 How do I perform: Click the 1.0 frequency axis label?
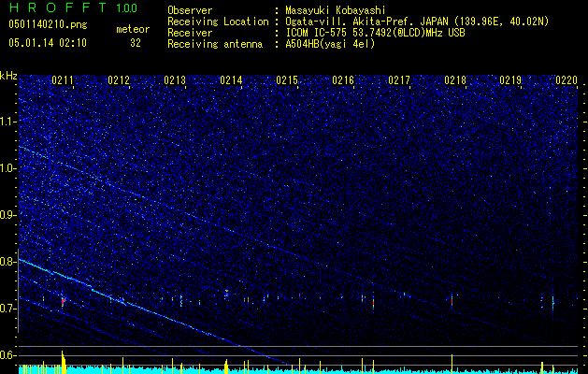(8, 169)
